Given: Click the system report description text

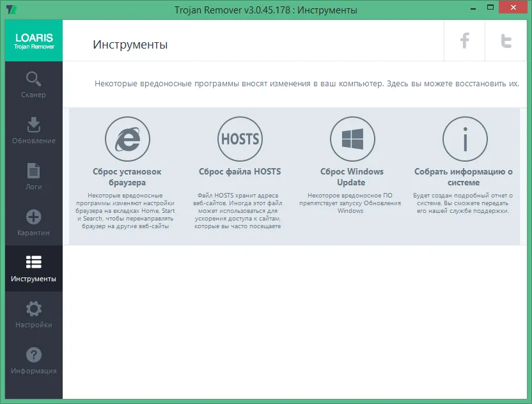Looking at the screenshot, I should (463, 203).
